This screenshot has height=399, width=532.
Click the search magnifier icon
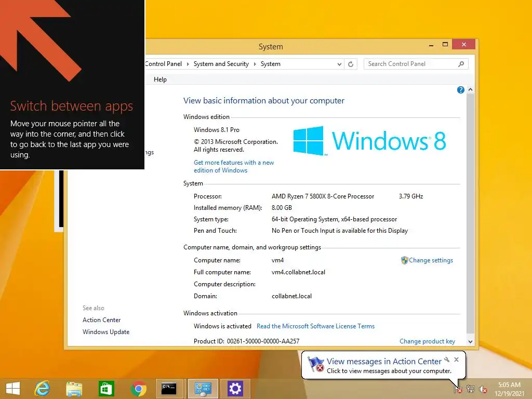[x=461, y=64]
